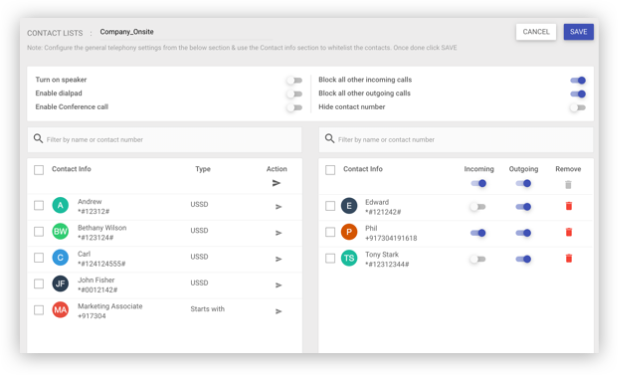Tick the checkbox next to Carl

[x=39, y=258]
